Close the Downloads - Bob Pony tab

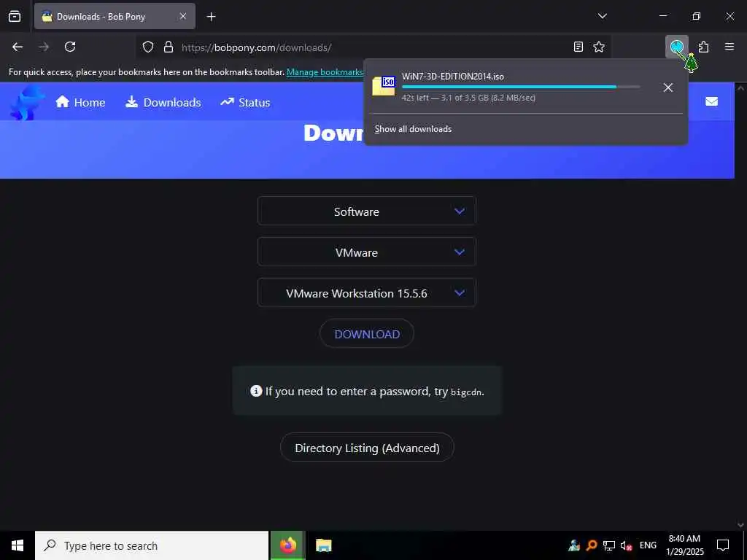pyautogui.click(x=183, y=16)
